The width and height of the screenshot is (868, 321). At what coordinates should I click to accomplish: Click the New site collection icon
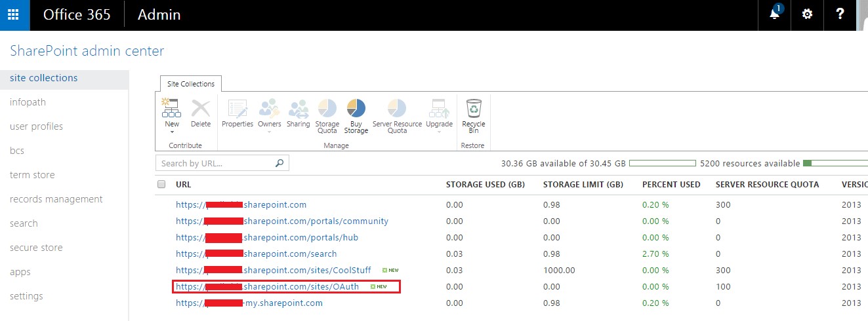pyautogui.click(x=172, y=108)
